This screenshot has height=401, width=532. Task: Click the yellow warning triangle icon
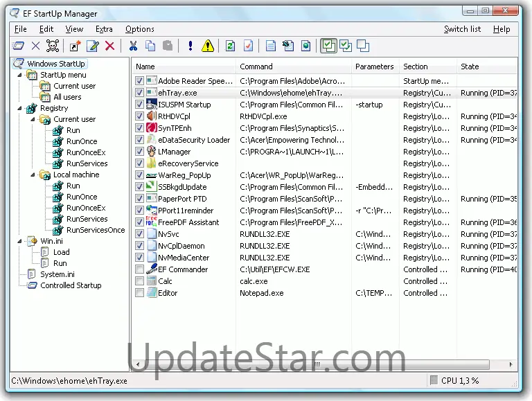pyautogui.click(x=208, y=46)
